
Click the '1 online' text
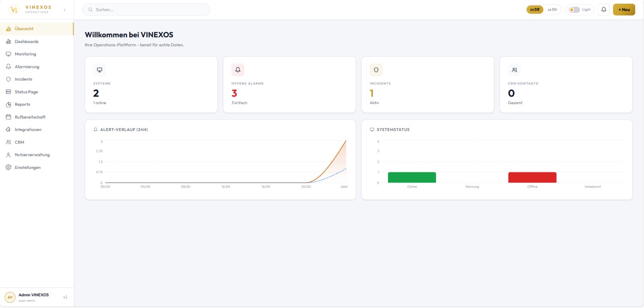point(100,103)
